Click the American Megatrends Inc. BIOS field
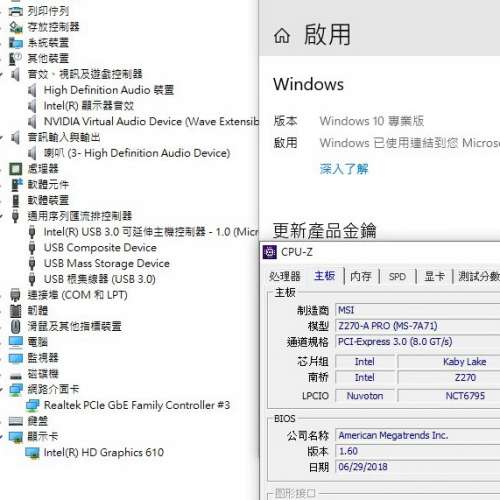The height and width of the screenshot is (500, 500). click(x=418, y=435)
